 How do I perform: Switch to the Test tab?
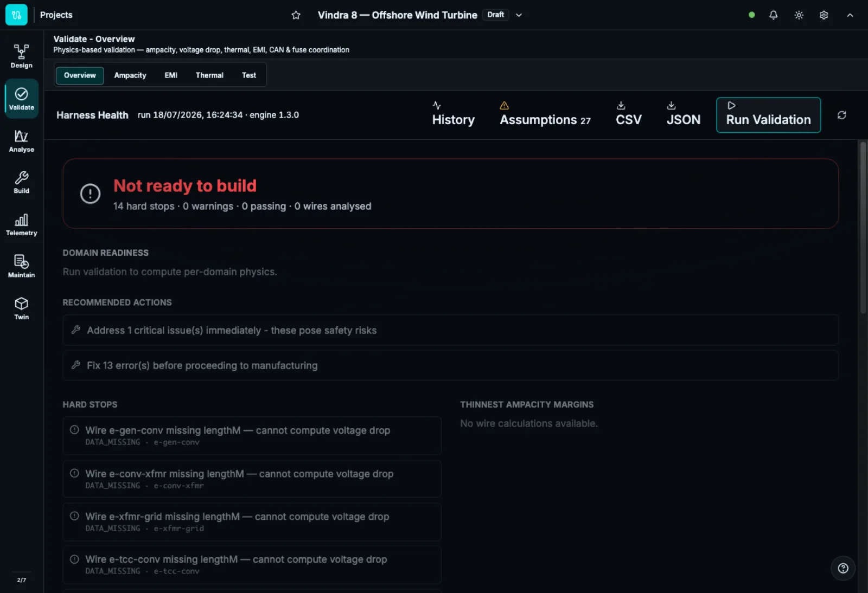[249, 75]
